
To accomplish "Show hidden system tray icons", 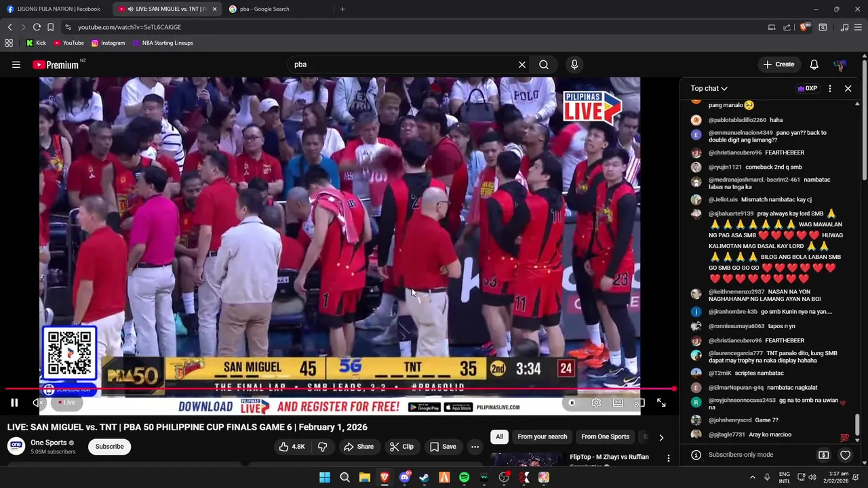I will click(752, 477).
